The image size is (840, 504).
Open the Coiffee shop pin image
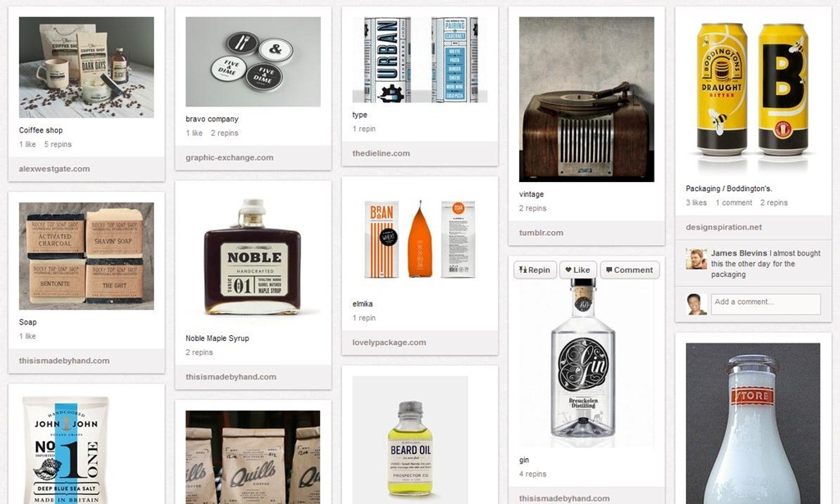[86, 67]
